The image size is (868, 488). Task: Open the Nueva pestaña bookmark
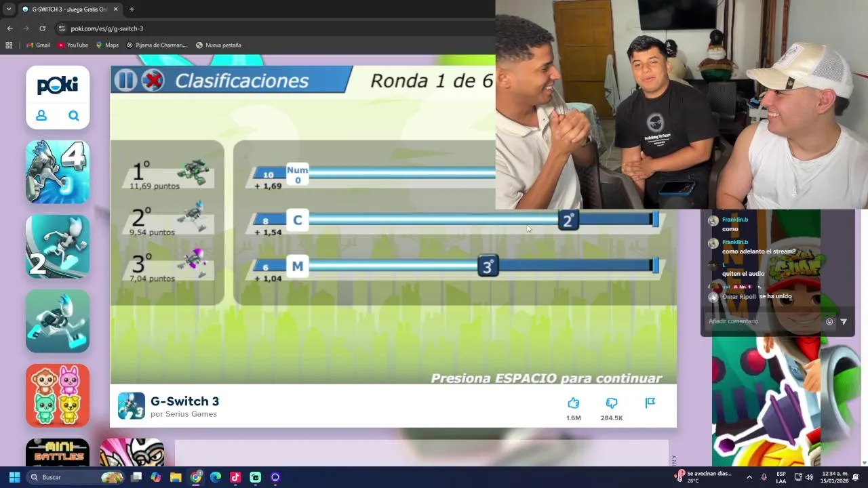218,45
